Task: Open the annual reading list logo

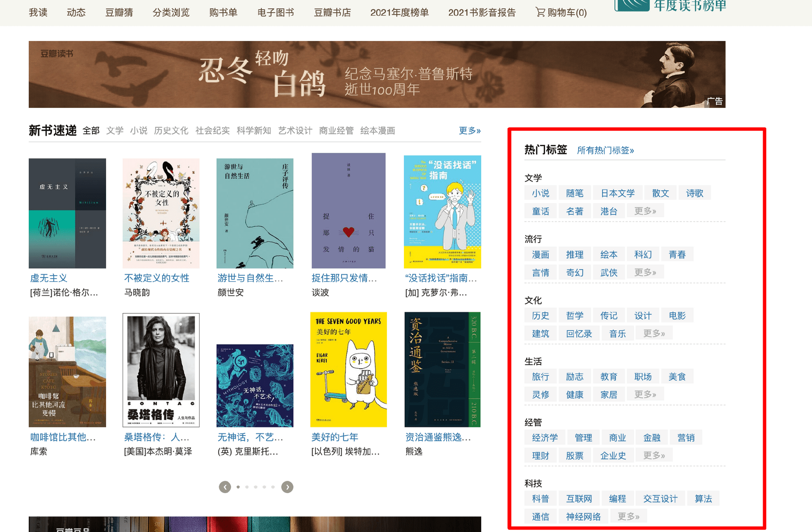Action: (670, 6)
